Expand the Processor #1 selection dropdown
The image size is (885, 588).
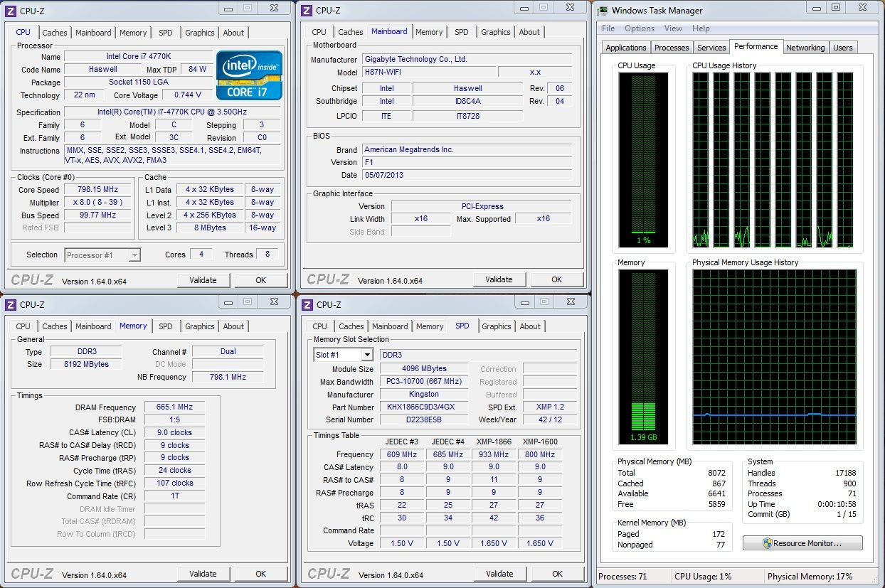click(134, 255)
